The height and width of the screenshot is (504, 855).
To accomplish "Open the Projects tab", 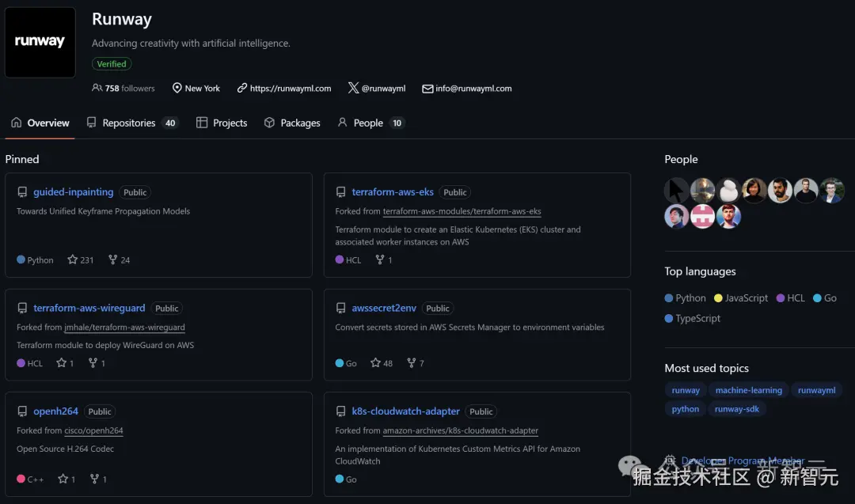I will [x=222, y=123].
